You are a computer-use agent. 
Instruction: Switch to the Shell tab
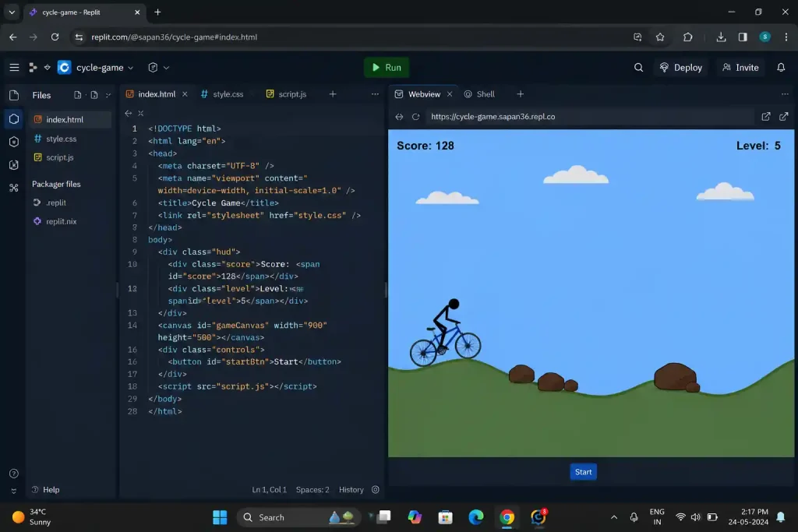coord(479,94)
